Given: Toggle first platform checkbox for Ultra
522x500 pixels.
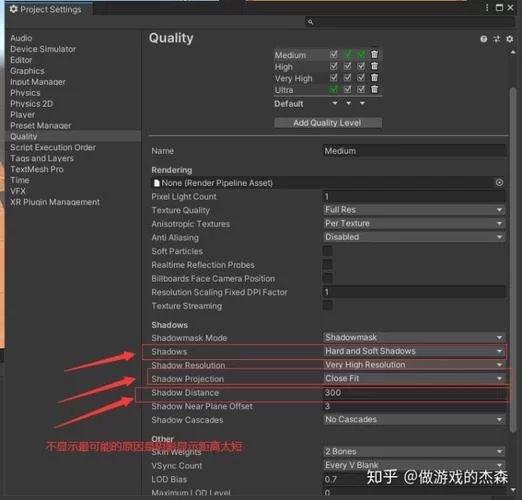Looking at the screenshot, I should coord(333,89).
